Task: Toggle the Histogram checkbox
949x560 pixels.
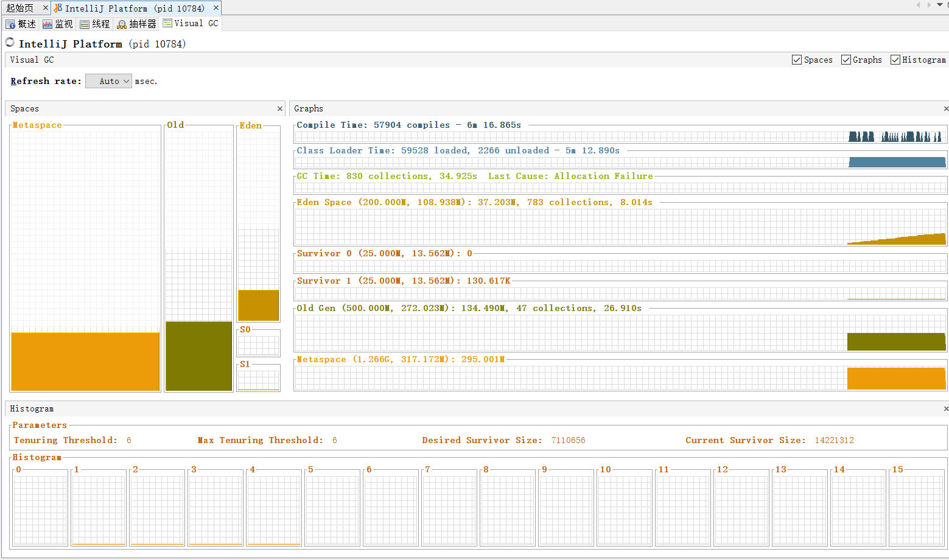Action: [895, 60]
